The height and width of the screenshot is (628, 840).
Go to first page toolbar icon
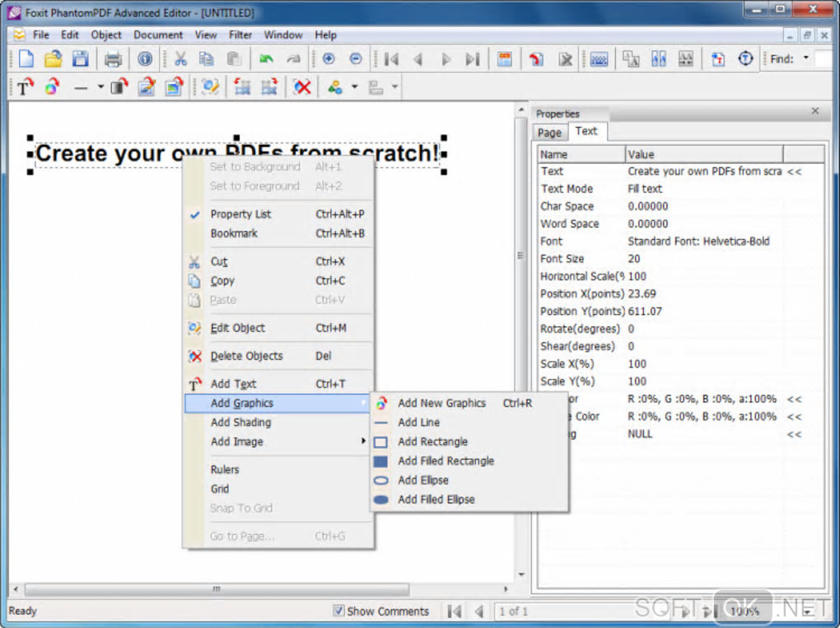tap(391, 59)
